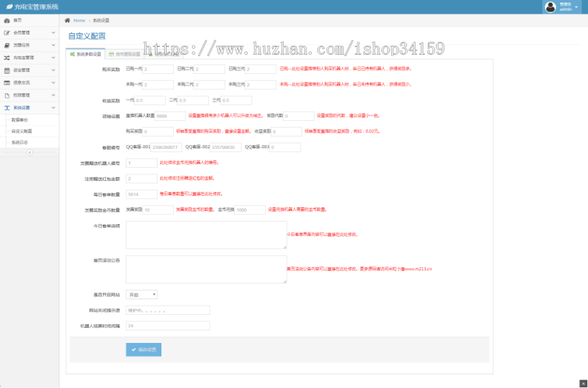Viewport: 588px width, 388px height.
Task: Click the 奖励代数 input field
Action: [299, 116]
